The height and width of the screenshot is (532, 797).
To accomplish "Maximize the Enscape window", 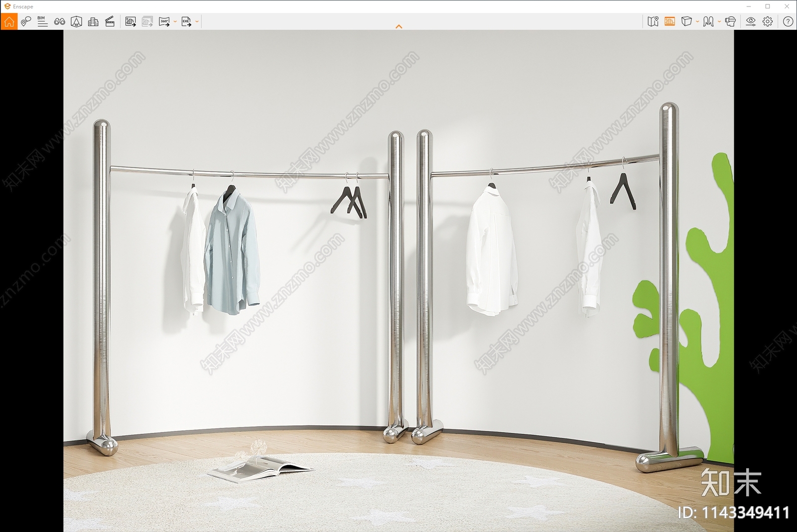I will [768, 6].
